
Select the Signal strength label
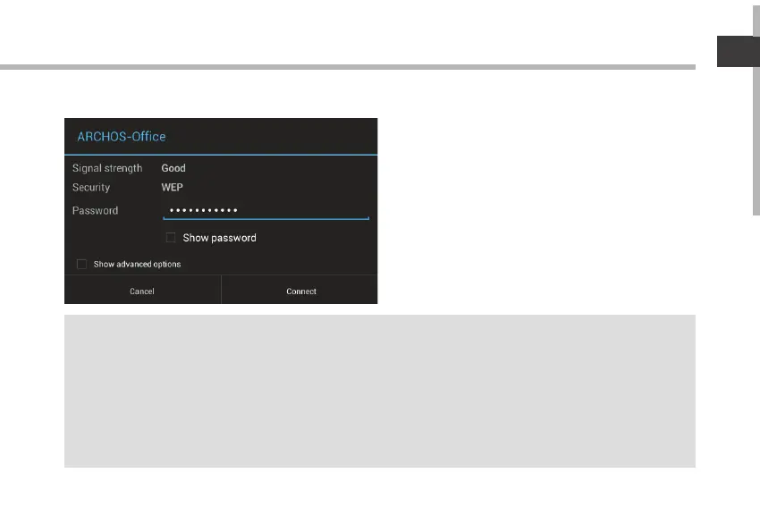click(107, 168)
